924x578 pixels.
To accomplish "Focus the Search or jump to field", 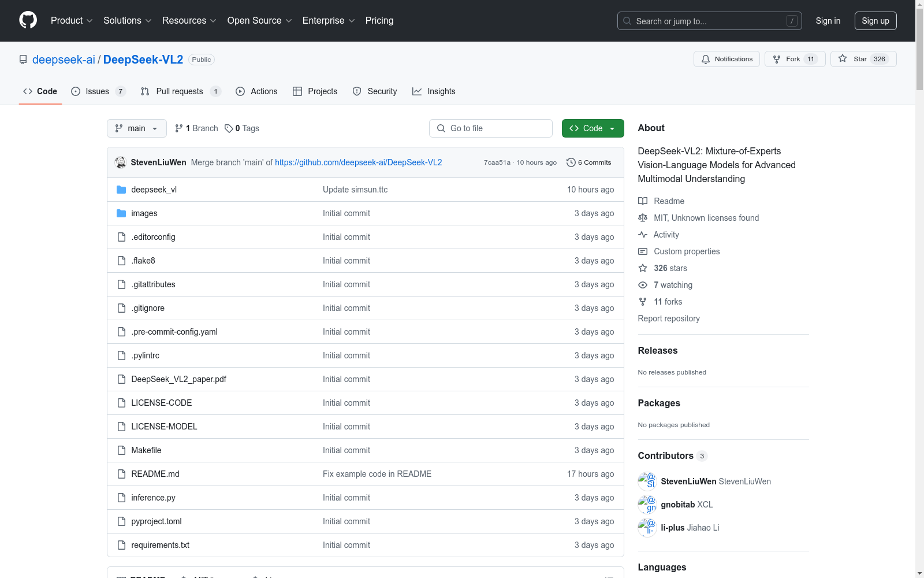I will pos(710,21).
